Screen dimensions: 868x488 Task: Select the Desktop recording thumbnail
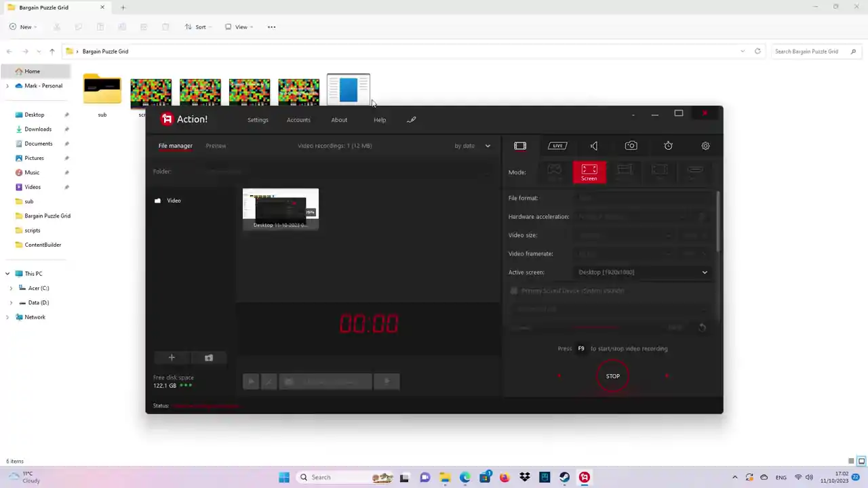(x=281, y=209)
